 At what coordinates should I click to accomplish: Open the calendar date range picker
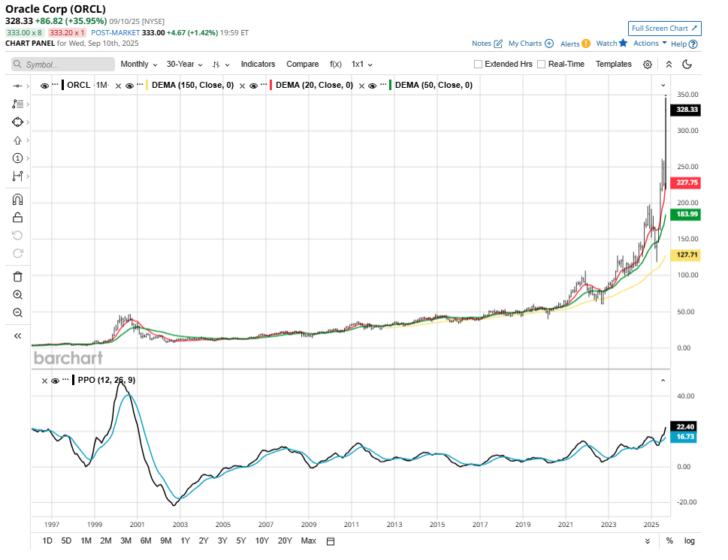[x=330, y=541]
